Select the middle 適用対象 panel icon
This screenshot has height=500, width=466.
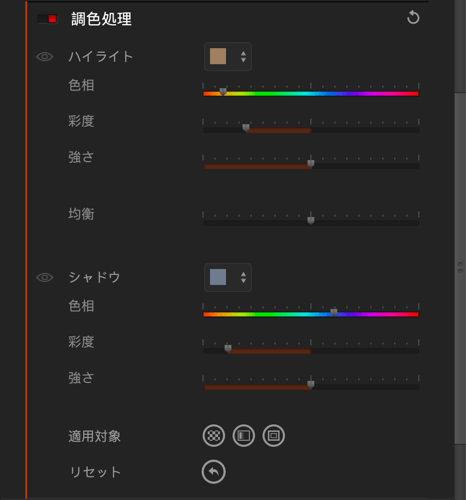click(244, 436)
